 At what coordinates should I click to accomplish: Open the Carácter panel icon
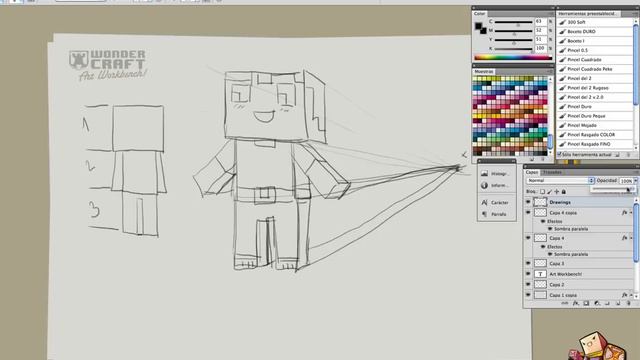(484, 202)
